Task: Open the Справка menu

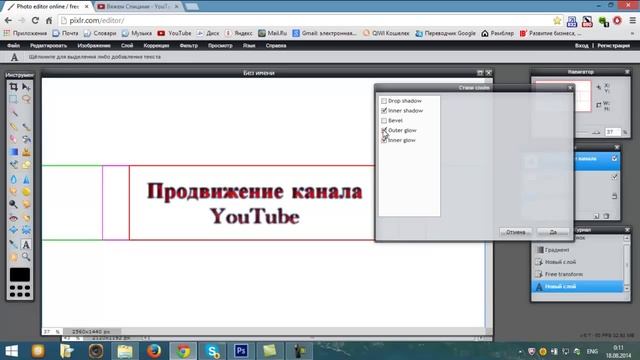Action: [x=276, y=46]
